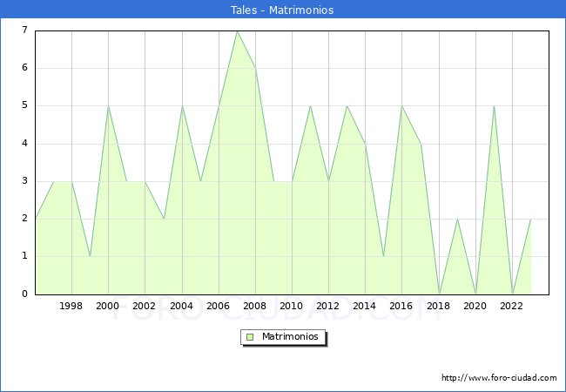566x392 pixels.
Task: Click the y-axis value 4
Action: (x=24, y=144)
